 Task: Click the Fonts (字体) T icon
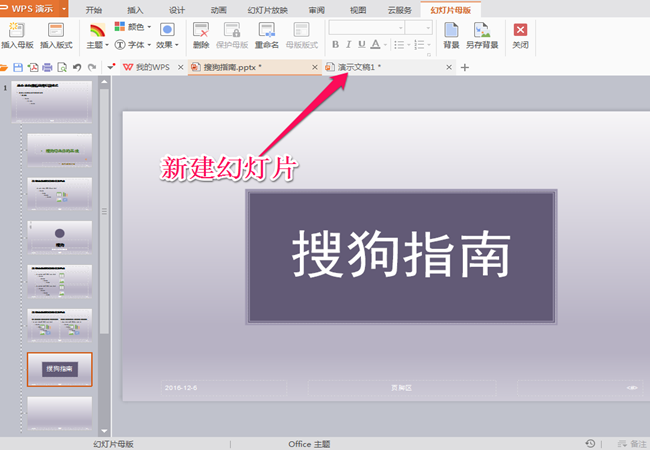pyautogui.click(x=120, y=44)
